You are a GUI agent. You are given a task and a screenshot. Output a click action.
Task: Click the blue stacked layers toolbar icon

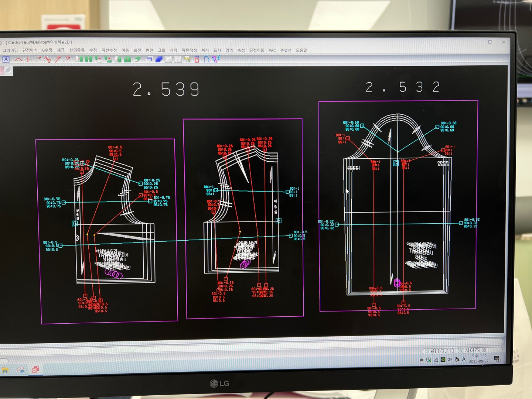[x=159, y=59]
